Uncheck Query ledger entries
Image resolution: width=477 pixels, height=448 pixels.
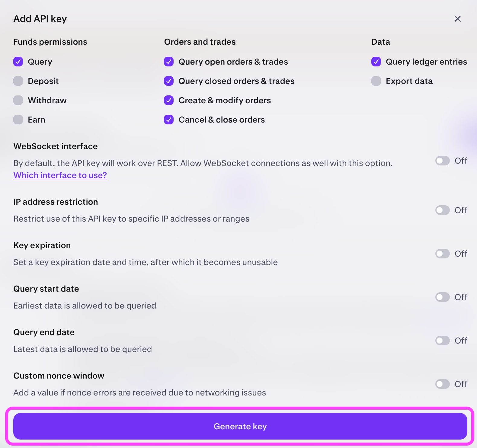(x=376, y=62)
